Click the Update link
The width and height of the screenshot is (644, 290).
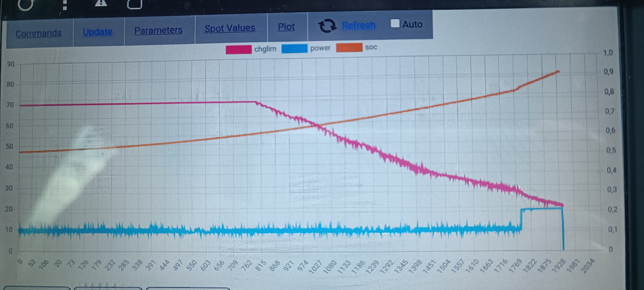(x=98, y=32)
